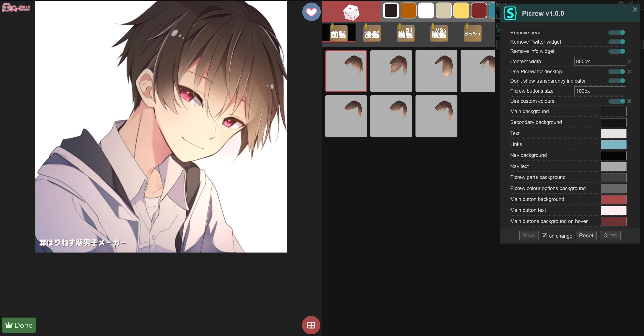Pick the orange hair color swatch
Viewport: 644px width, 336px height.
(409, 10)
